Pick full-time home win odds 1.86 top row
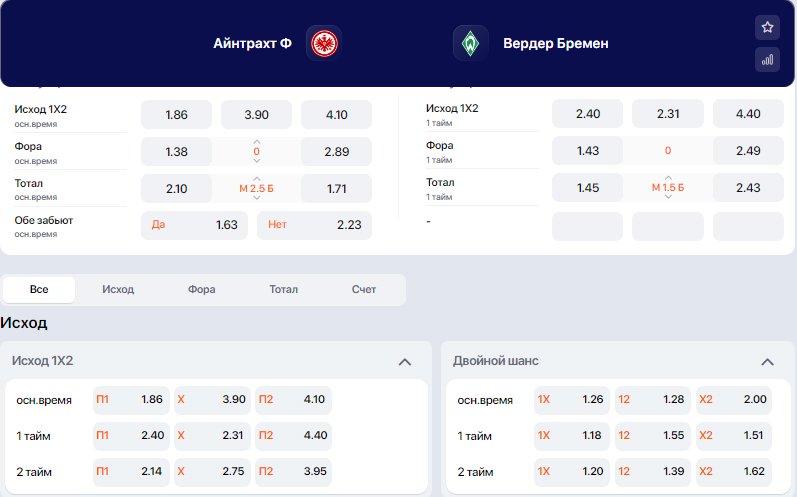The height and width of the screenshot is (497, 797). coord(176,115)
